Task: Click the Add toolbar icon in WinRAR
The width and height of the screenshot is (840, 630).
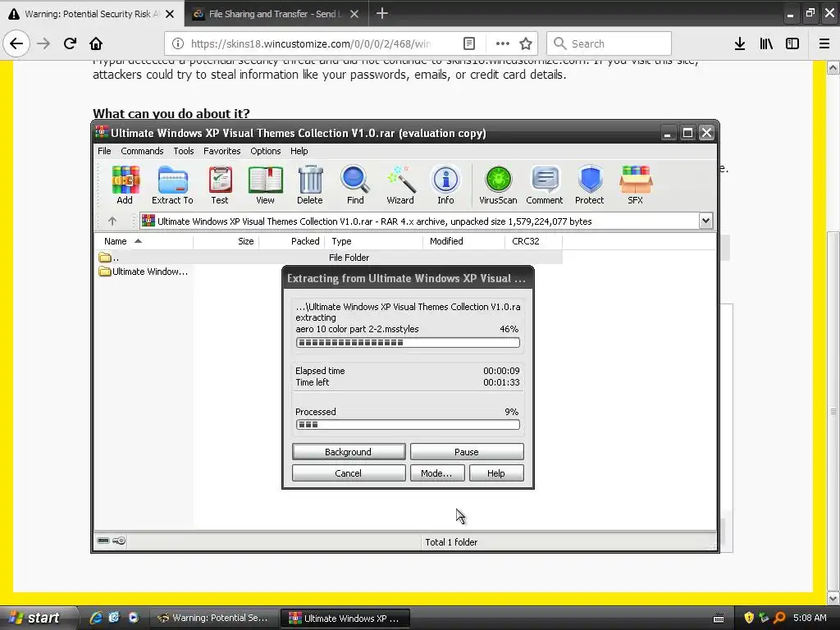Action: (x=125, y=185)
